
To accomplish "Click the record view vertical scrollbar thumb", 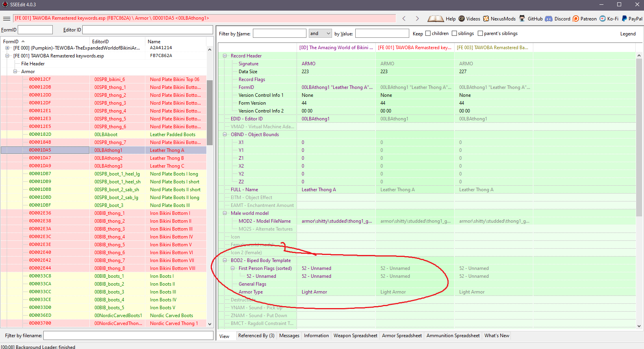I will point(639,138).
